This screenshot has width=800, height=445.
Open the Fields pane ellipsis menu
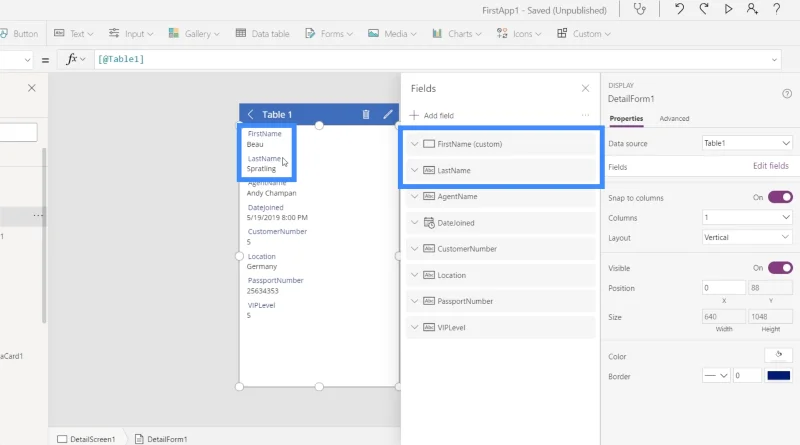(585, 115)
